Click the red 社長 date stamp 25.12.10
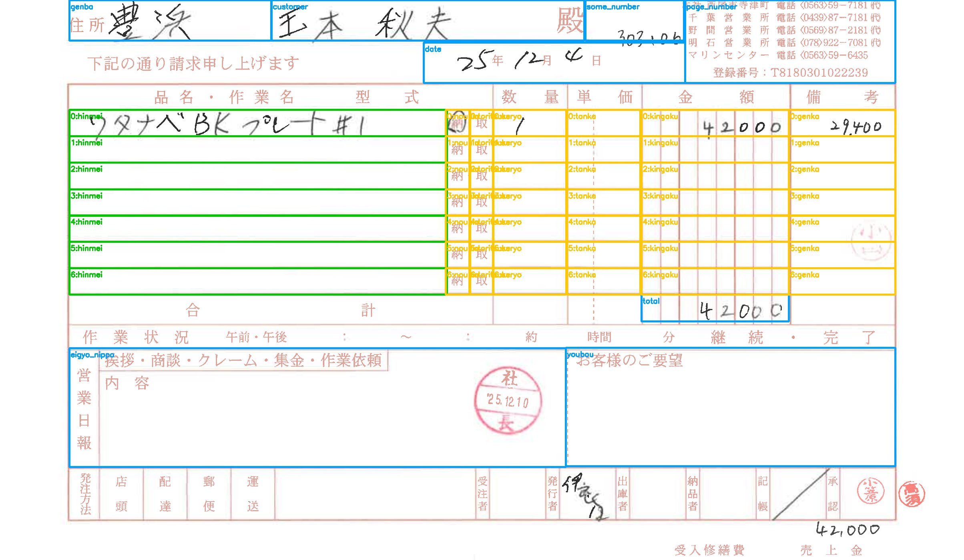 pos(508,400)
